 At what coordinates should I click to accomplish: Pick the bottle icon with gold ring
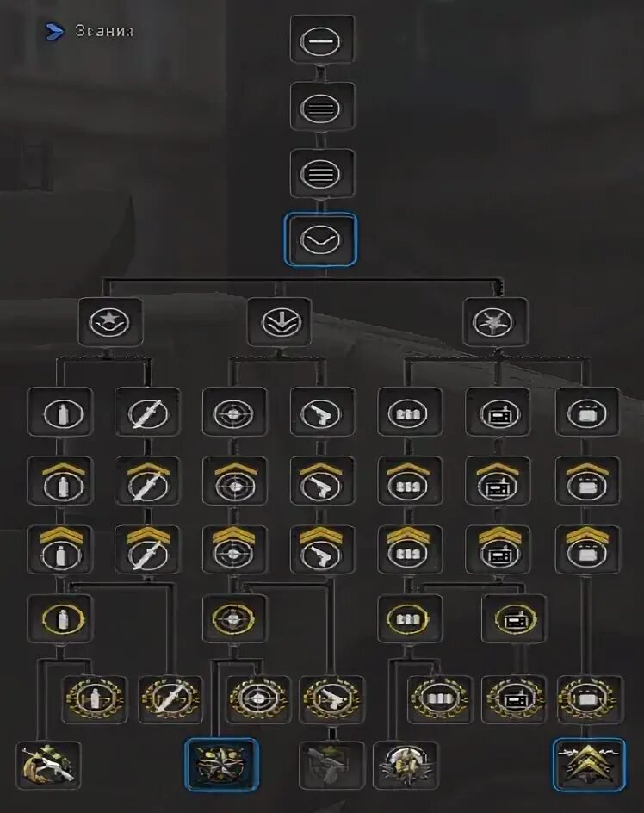pyautogui.click(x=60, y=618)
